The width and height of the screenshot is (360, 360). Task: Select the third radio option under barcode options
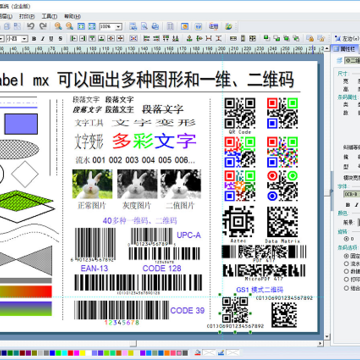[346, 272]
